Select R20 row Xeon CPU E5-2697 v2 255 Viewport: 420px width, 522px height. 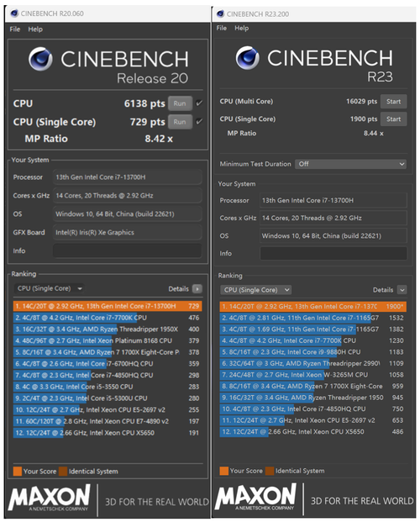[108, 410]
